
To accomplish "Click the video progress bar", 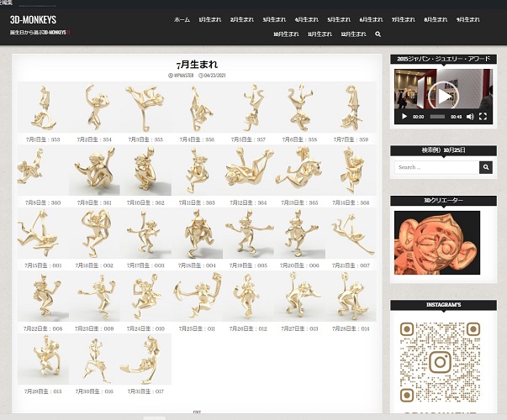I will coord(436,117).
